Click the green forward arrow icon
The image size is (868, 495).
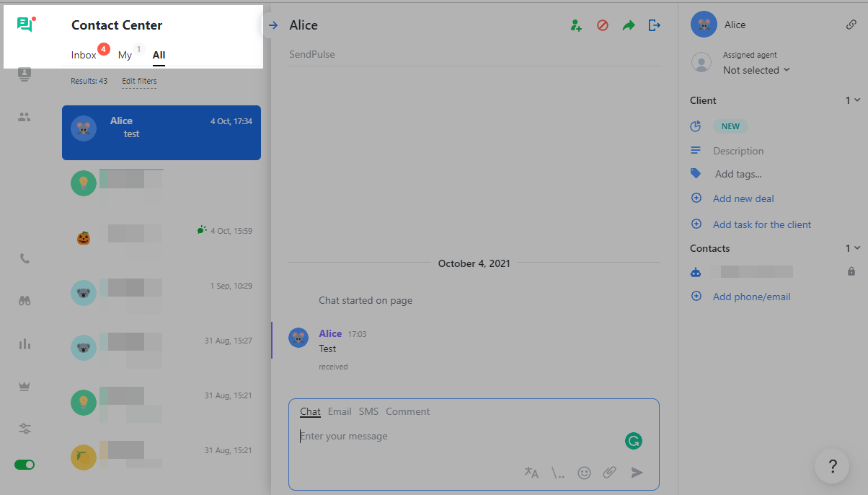click(x=629, y=25)
